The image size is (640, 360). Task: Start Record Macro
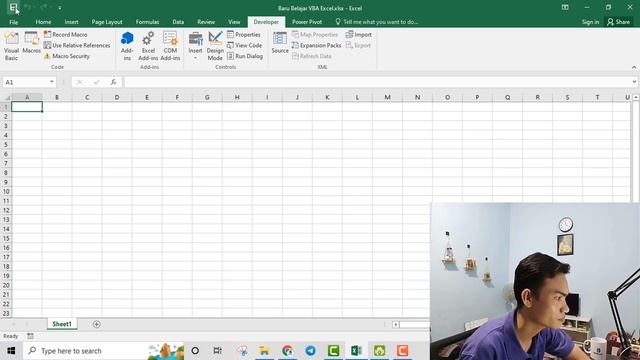pos(66,35)
